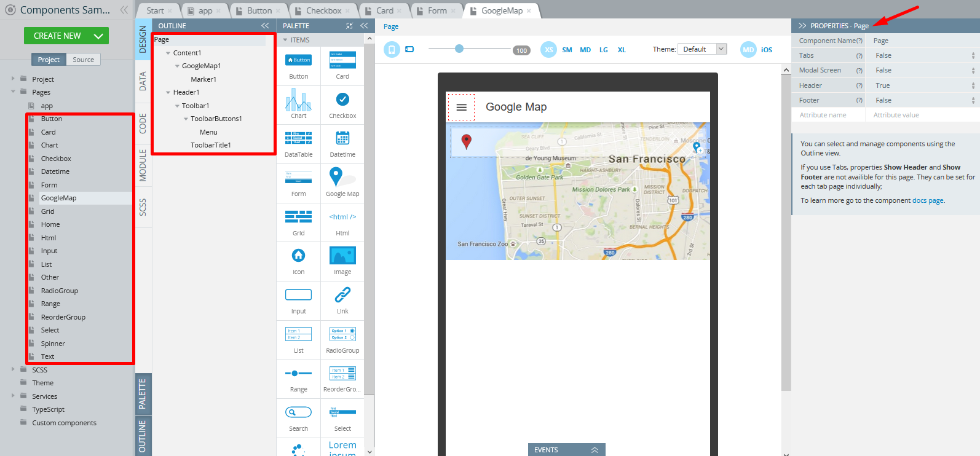The width and height of the screenshot is (980, 456).
Task: Select the Input palette component
Action: click(299, 301)
